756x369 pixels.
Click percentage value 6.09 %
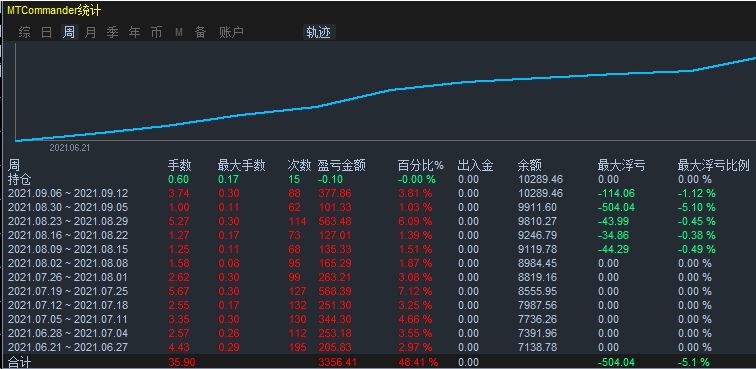(415, 221)
